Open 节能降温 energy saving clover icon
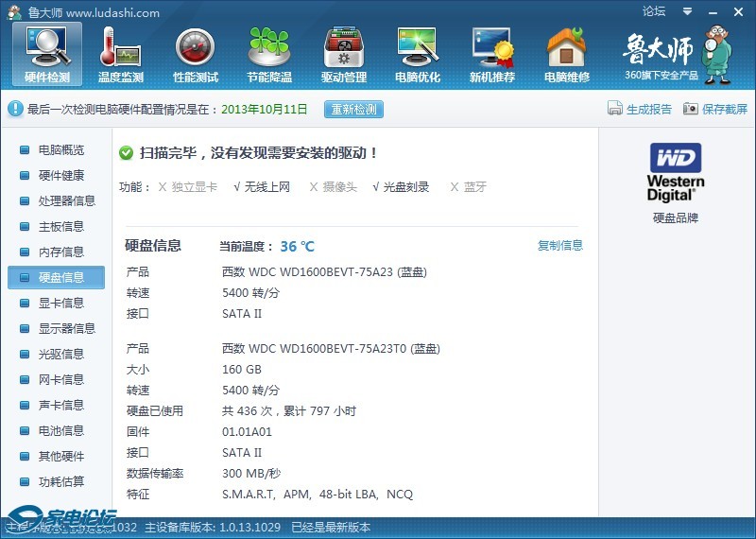The width and height of the screenshot is (756, 539). (269, 54)
